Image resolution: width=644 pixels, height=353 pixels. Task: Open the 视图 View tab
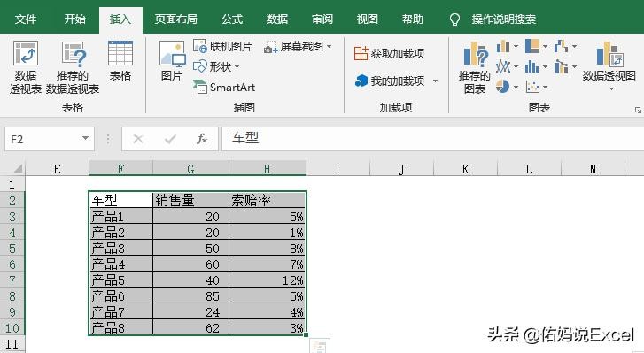pos(367,19)
